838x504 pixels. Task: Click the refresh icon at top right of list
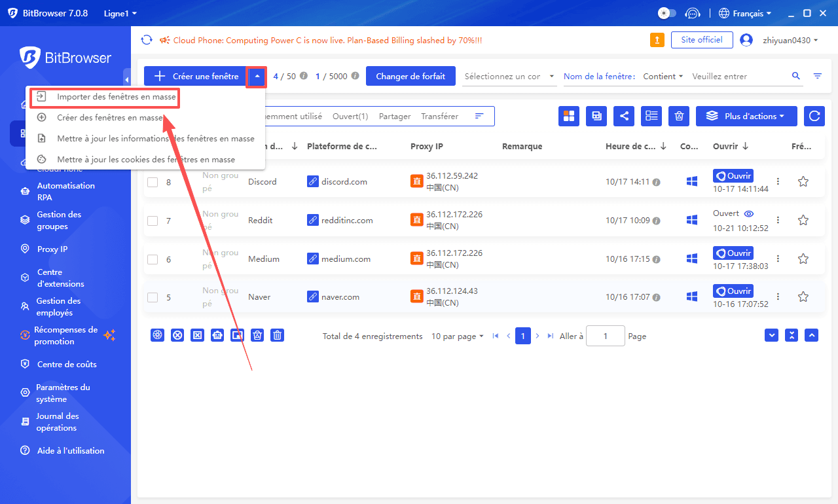814,116
